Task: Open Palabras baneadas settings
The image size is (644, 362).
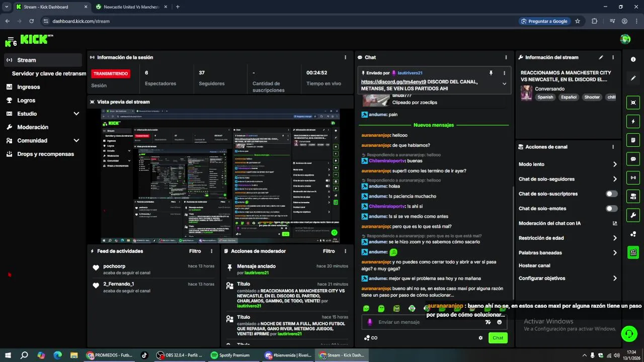Action: pos(568,252)
